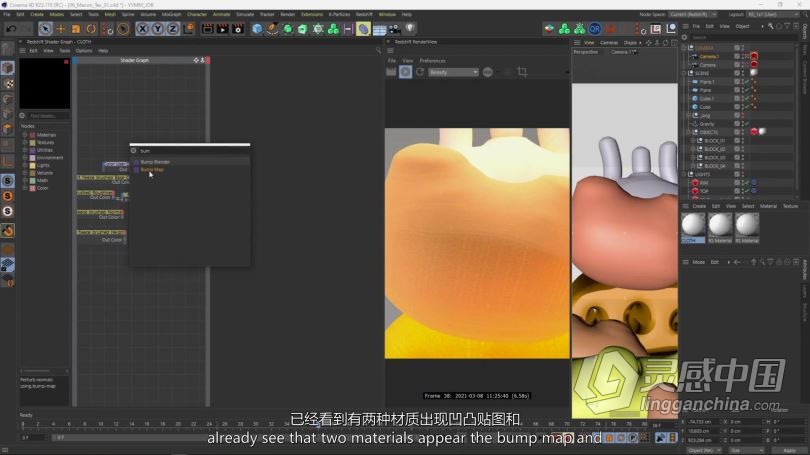The height and width of the screenshot is (455, 810).
Task: Select the orange Scale tool
Action: (x=75, y=29)
